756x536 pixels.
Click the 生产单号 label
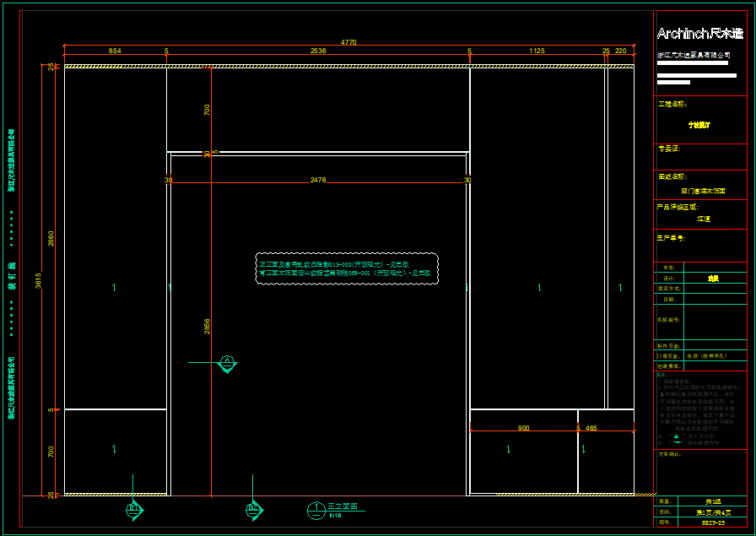coord(671,238)
